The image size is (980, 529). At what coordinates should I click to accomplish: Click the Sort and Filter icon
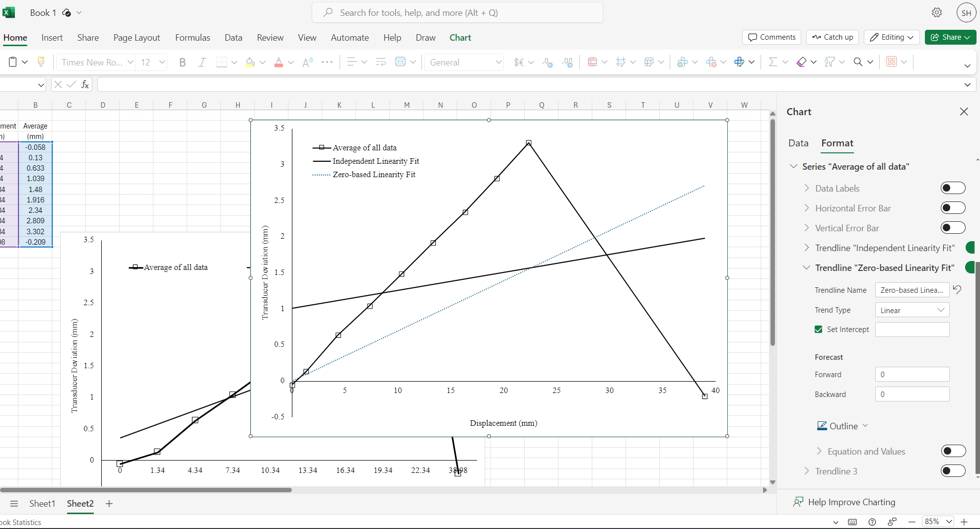(830, 62)
